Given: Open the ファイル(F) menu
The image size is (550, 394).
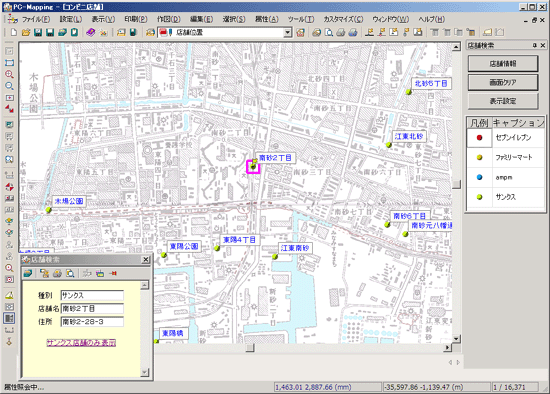Looking at the screenshot, I should point(36,19).
